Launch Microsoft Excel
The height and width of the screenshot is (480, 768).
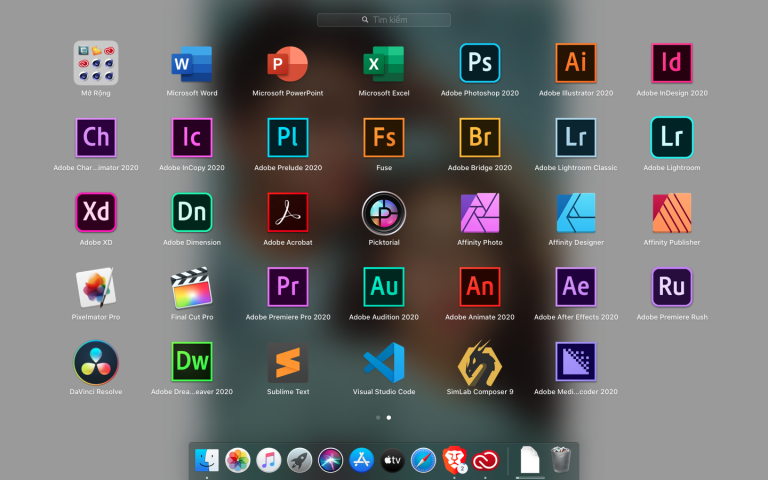pyautogui.click(x=384, y=64)
